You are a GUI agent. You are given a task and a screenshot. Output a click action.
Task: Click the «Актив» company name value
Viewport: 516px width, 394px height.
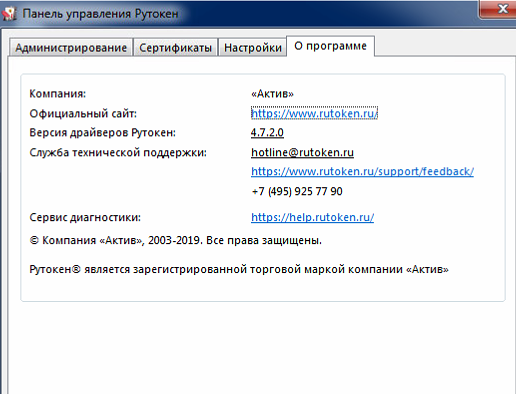pos(272,94)
